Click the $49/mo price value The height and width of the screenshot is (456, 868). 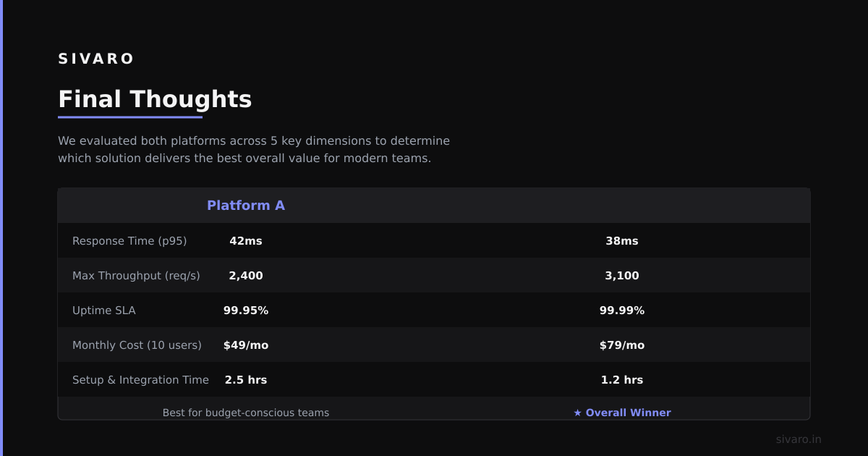pos(246,345)
